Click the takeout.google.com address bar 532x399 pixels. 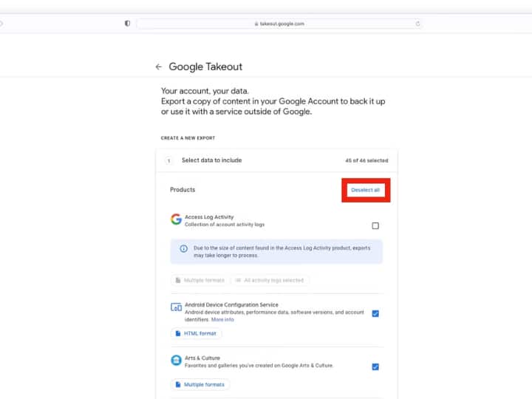tap(279, 24)
